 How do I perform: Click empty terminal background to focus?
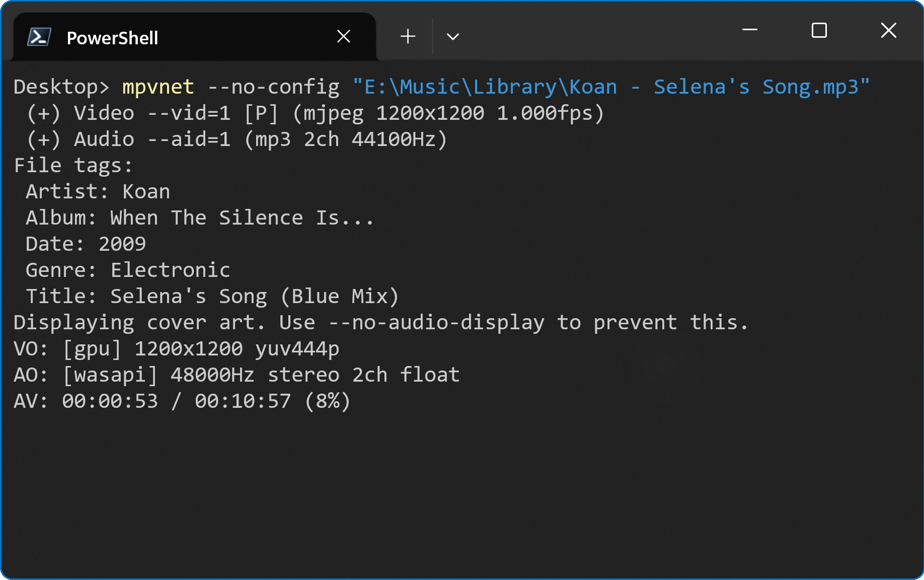[453, 493]
